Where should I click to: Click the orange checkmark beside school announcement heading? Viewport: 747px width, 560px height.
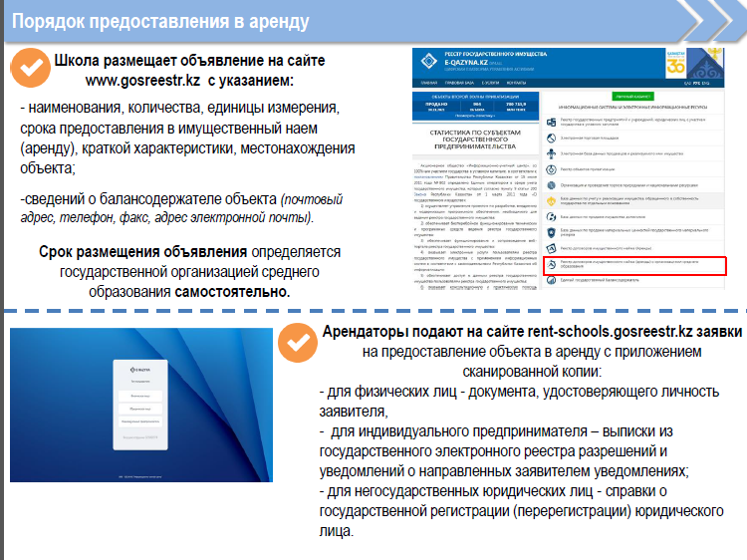pyautogui.click(x=31, y=68)
